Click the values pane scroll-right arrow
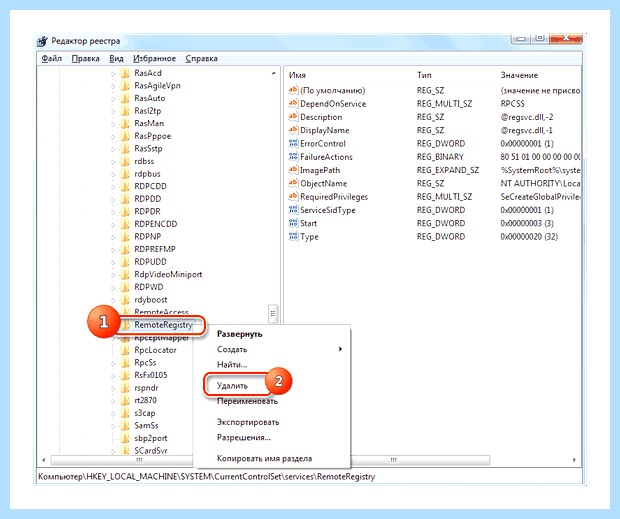 [x=574, y=460]
